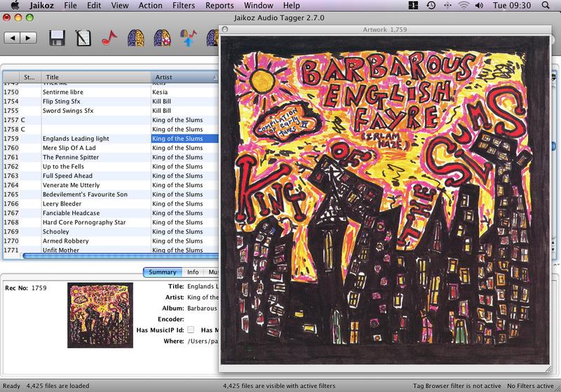Open the Help menu
This screenshot has width=561, height=392.
(291, 6)
